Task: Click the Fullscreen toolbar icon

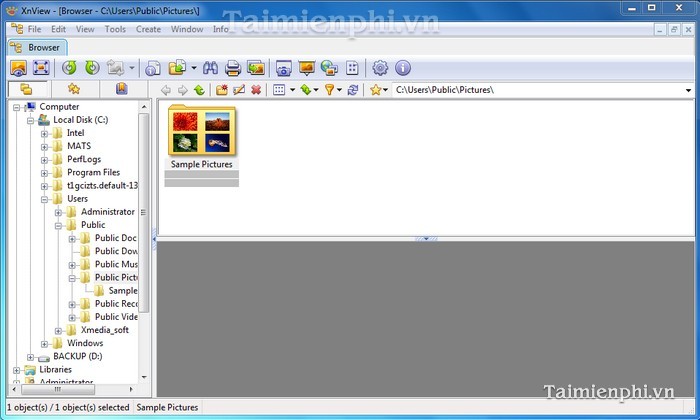Action: tap(41, 68)
